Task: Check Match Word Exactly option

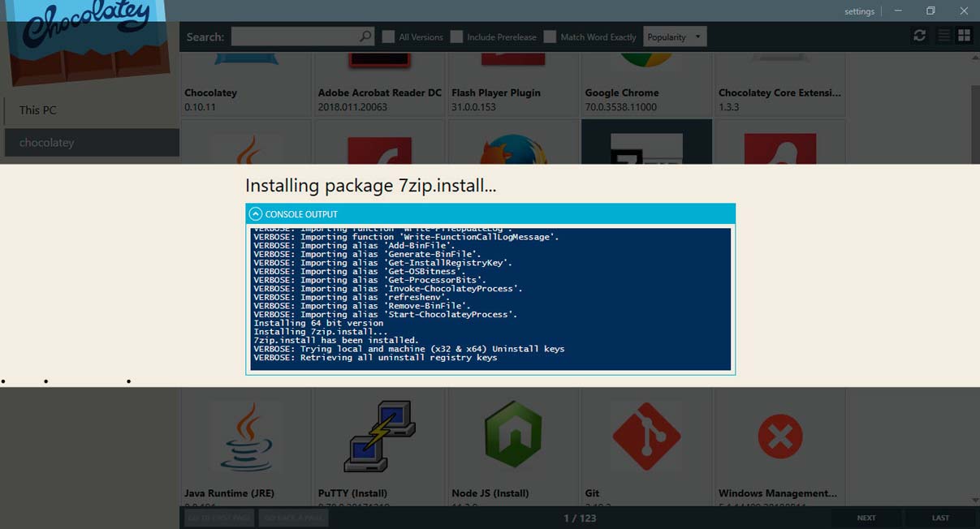Action: pos(550,37)
